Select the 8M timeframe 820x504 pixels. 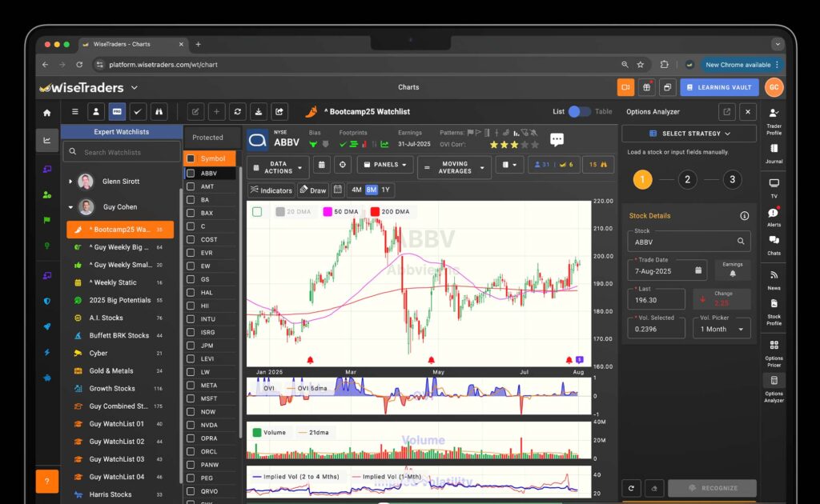click(x=372, y=190)
